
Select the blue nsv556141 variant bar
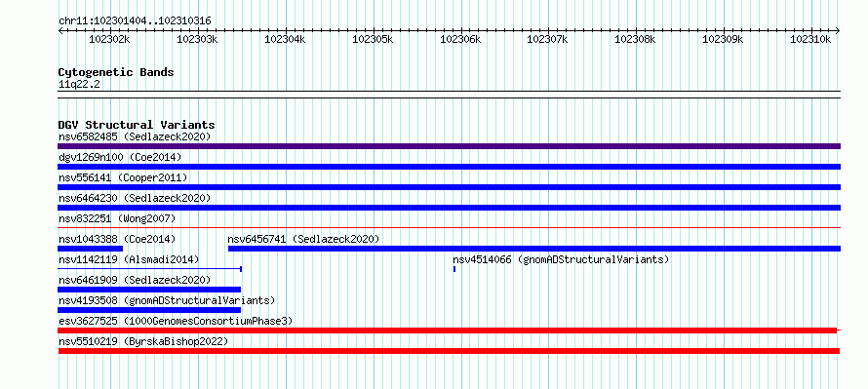449,187
